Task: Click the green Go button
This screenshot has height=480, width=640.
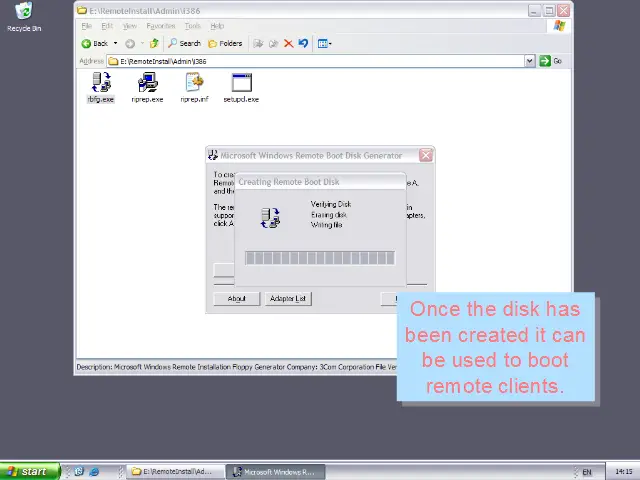Action: tap(551, 61)
